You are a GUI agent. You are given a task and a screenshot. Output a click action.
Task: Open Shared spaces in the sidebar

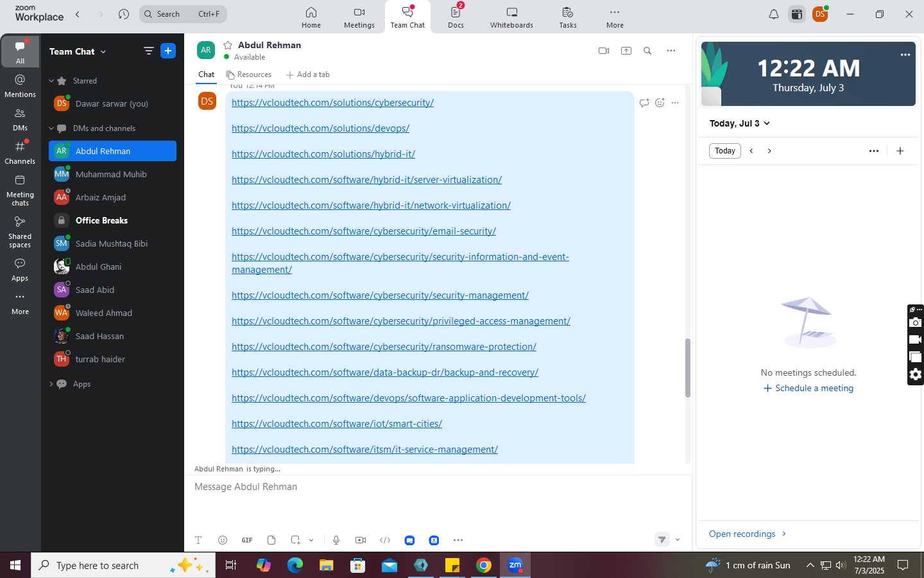20,232
